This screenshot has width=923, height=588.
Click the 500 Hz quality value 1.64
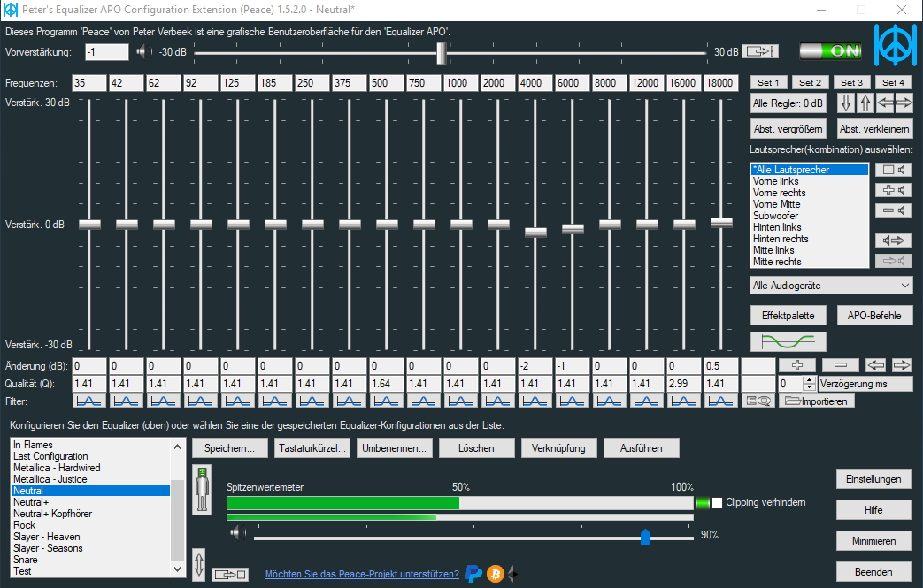pos(386,384)
